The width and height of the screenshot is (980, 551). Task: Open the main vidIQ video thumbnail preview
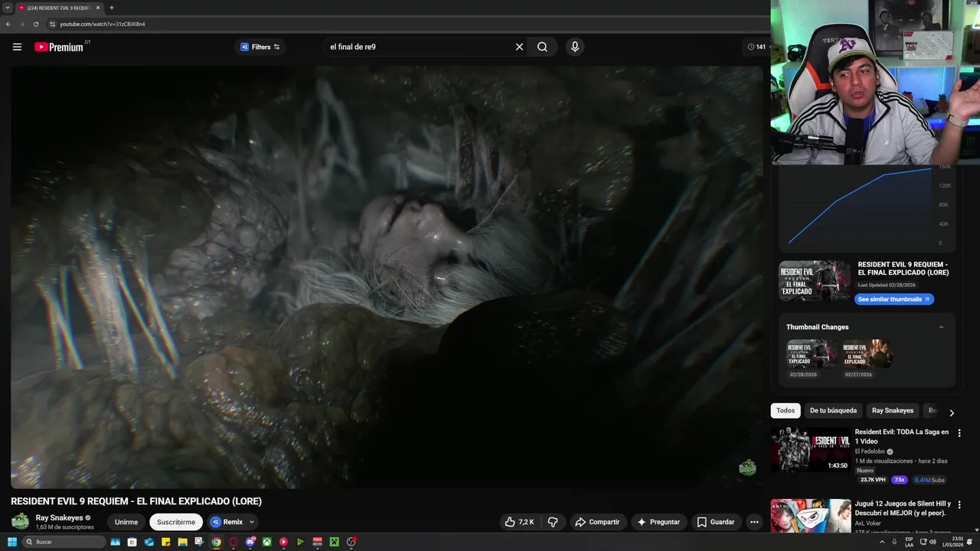pyautogui.click(x=815, y=281)
